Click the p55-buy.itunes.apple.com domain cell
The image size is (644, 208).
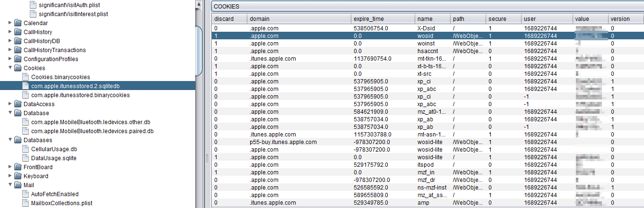coord(299,142)
